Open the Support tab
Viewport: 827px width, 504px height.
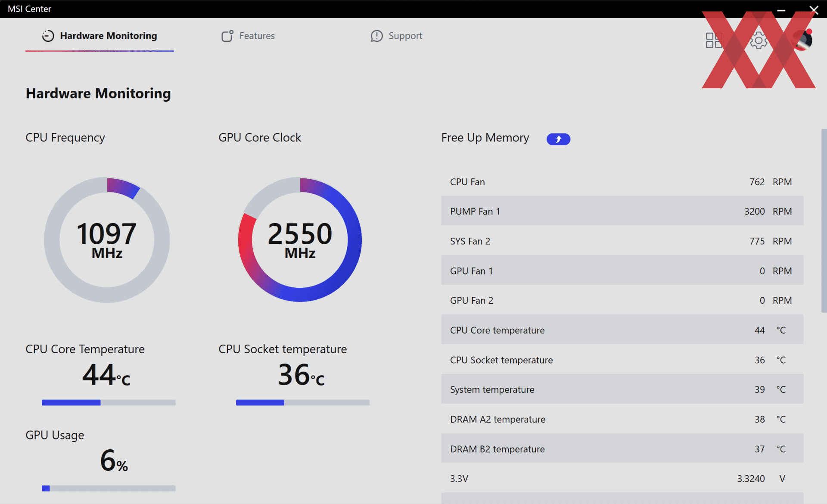coord(396,36)
